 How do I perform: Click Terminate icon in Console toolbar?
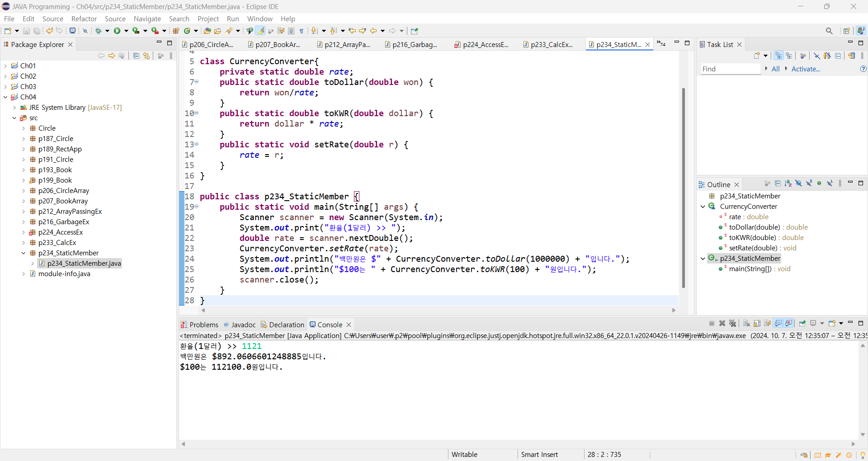pyautogui.click(x=712, y=323)
